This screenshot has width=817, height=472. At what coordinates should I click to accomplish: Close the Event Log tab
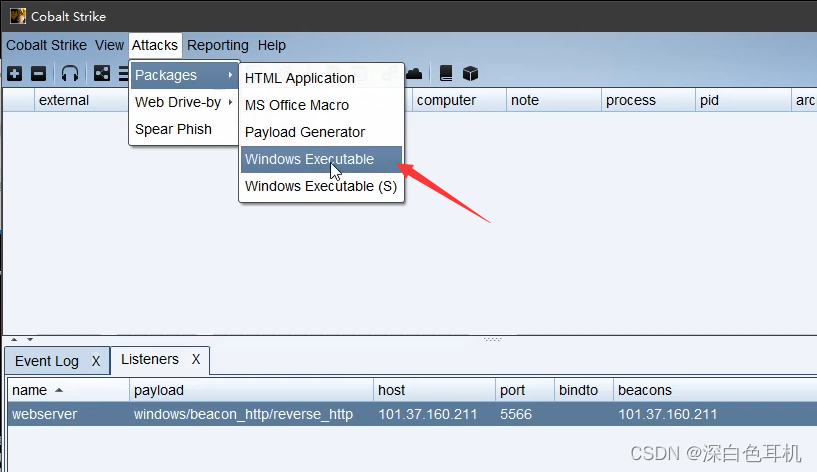pos(96,361)
